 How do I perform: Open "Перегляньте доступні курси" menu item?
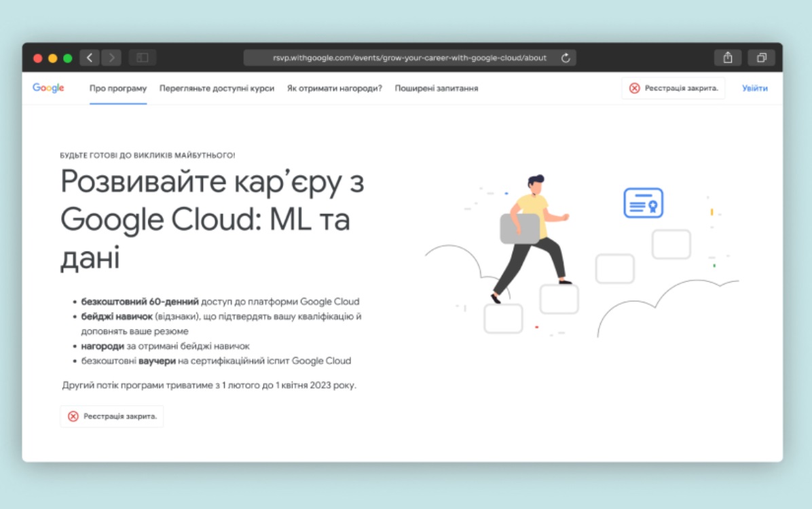point(217,88)
